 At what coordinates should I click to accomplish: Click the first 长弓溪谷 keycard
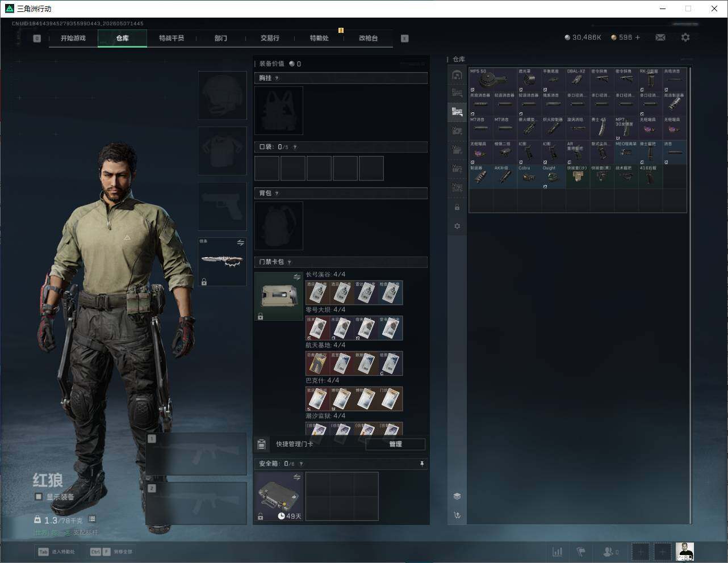(317, 293)
